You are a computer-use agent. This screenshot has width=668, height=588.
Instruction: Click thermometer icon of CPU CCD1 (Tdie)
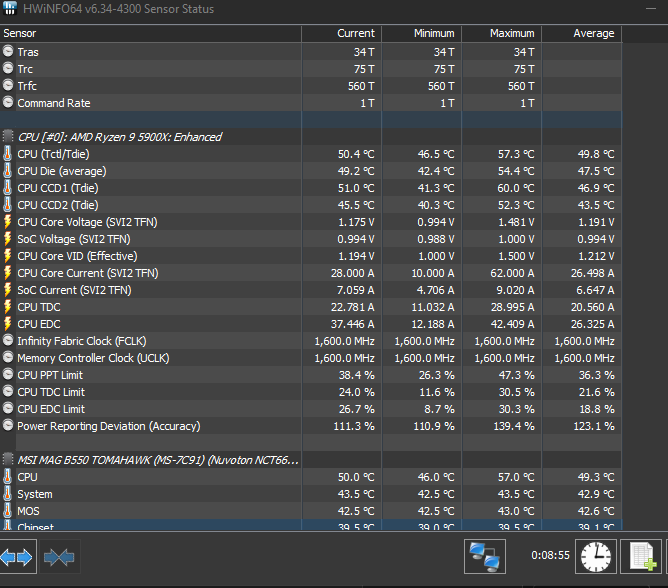(x=7, y=188)
